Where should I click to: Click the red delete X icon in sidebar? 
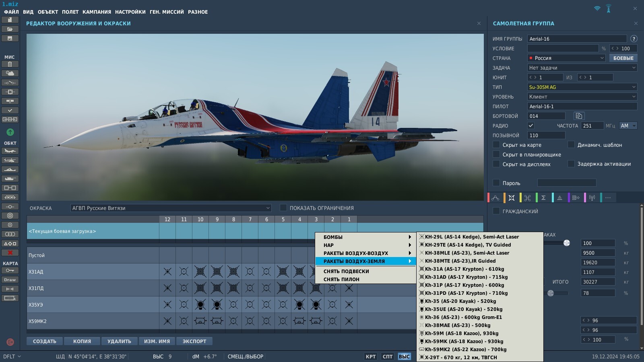(x=10, y=253)
